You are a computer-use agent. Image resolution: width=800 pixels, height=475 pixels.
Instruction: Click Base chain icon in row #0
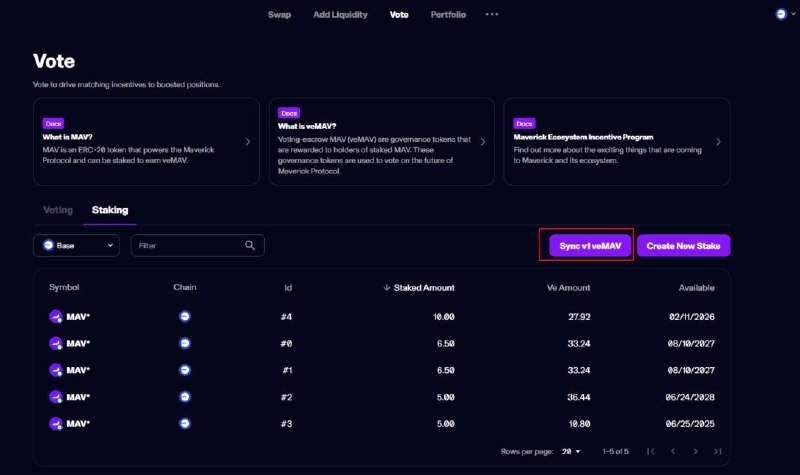[x=185, y=343]
